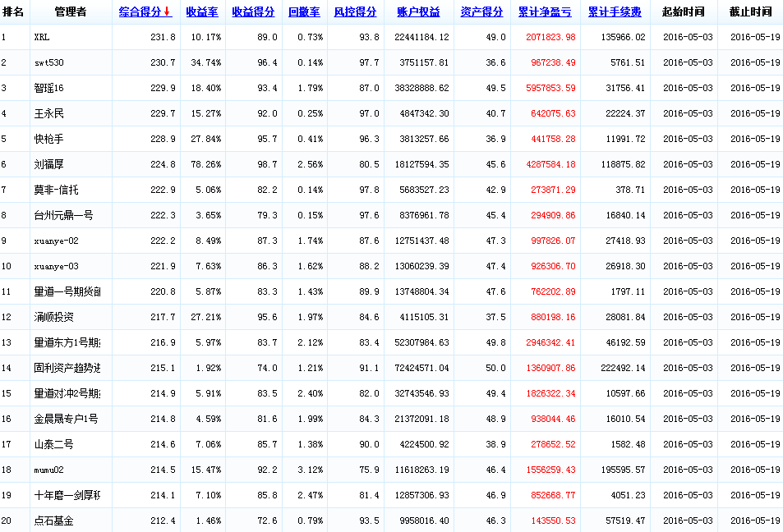This screenshot has width=783, height=532.
Task: Click commission value 195595.57
Action: pyautogui.click(x=623, y=470)
